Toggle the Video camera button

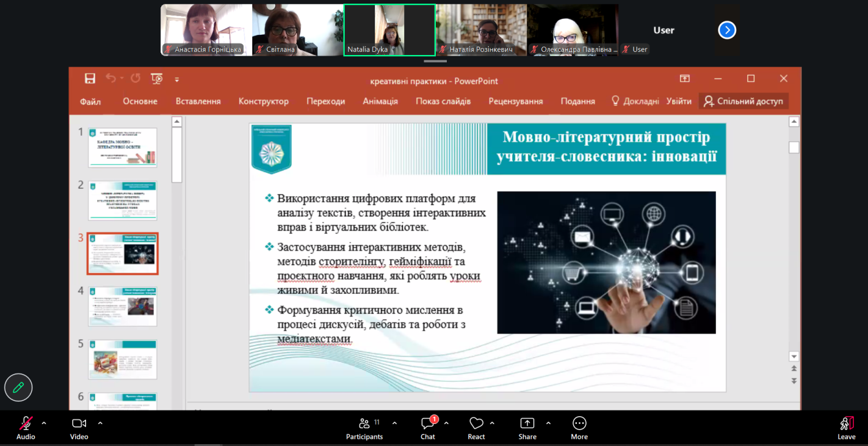click(x=79, y=428)
